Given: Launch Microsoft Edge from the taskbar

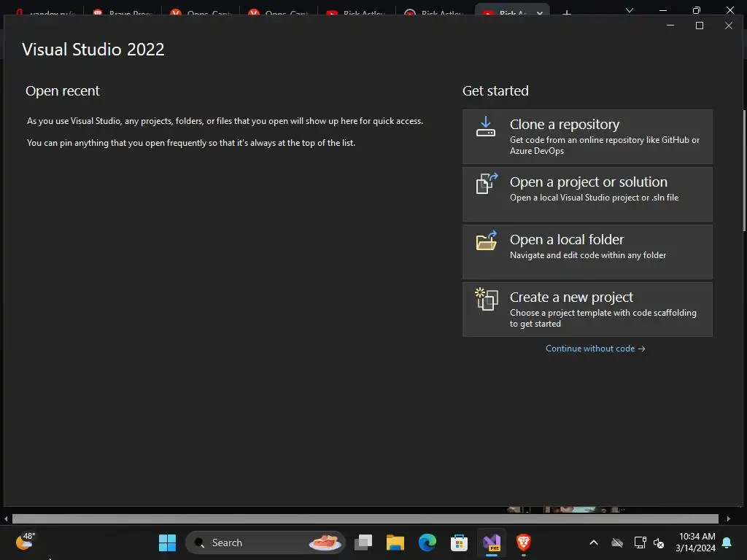Looking at the screenshot, I should 427,542.
